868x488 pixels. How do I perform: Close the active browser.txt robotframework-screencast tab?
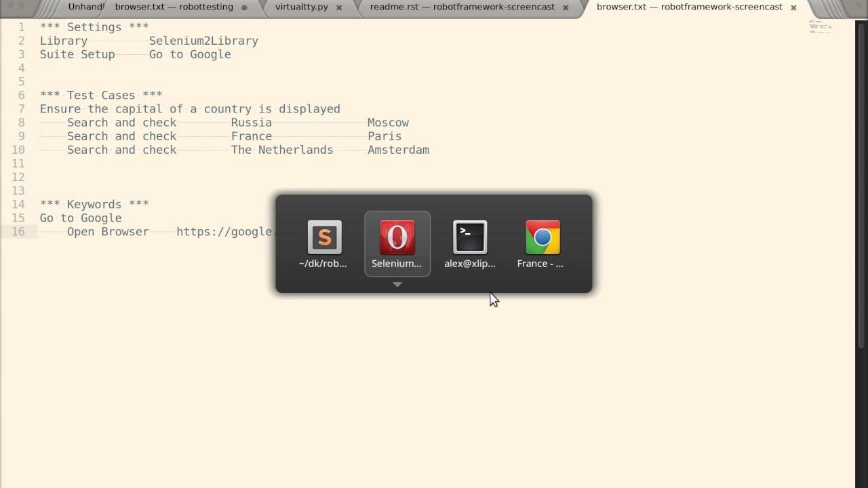(793, 7)
